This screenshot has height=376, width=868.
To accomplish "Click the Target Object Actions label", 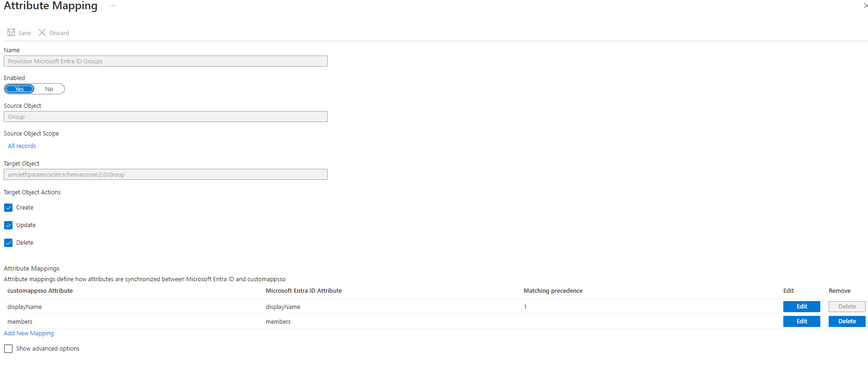I will pos(32,192).
